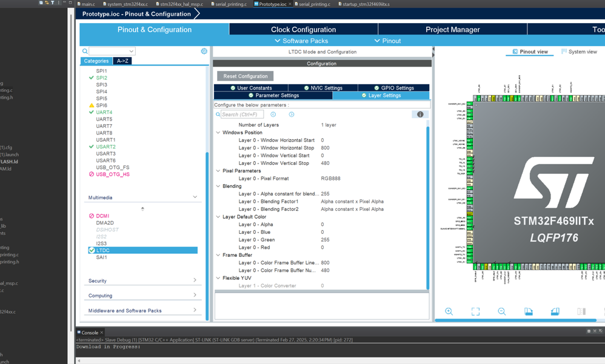The width and height of the screenshot is (605, 364).
Task: Fit the pinout view to the screen
Action: (x=475, y=311)
